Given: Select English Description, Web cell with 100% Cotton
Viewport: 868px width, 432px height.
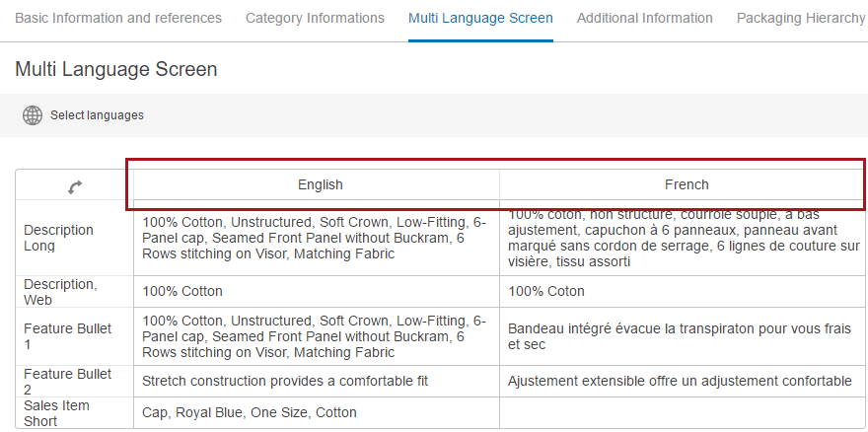Looking at the screenshot, I should 317,291.
